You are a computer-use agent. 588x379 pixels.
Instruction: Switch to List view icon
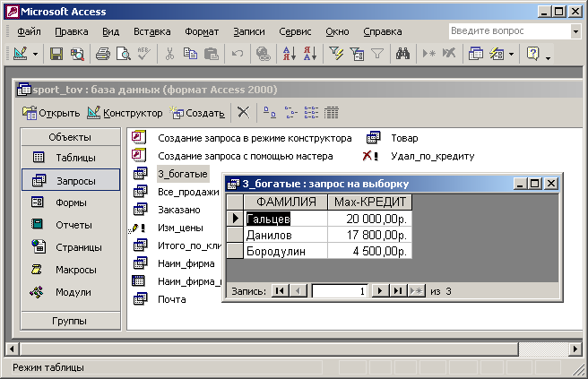pyautogui.click(x=311, y=112)
